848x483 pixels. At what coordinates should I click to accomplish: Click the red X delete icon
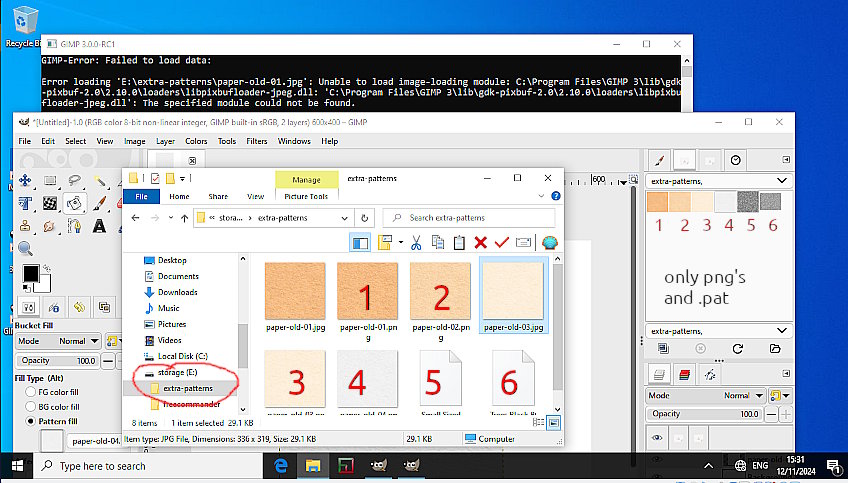pyautogui.click(x=481, y=242)
